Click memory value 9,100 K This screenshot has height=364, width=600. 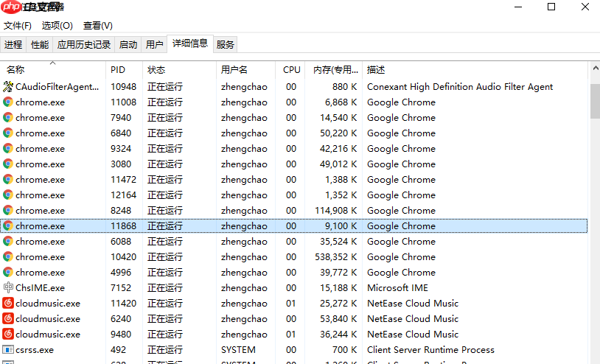point(341,226)
